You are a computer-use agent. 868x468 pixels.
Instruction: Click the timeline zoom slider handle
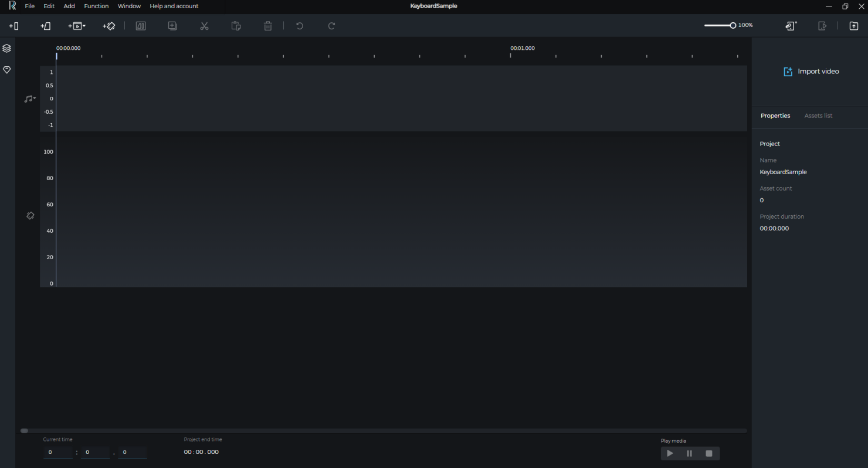[x=733, y=25]
